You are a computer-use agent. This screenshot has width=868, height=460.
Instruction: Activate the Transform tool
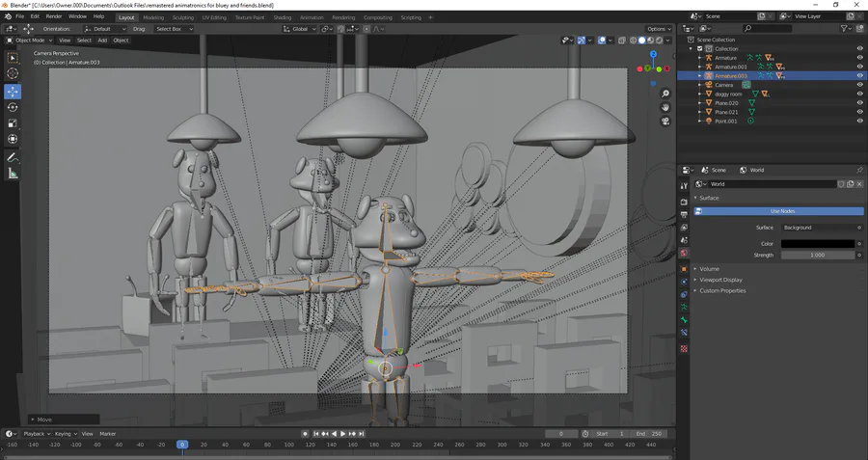(x=13, y=140)
